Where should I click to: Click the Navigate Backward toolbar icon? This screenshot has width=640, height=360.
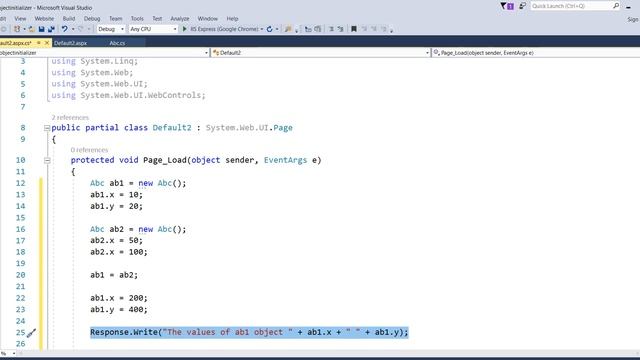(x=3, y=29)
